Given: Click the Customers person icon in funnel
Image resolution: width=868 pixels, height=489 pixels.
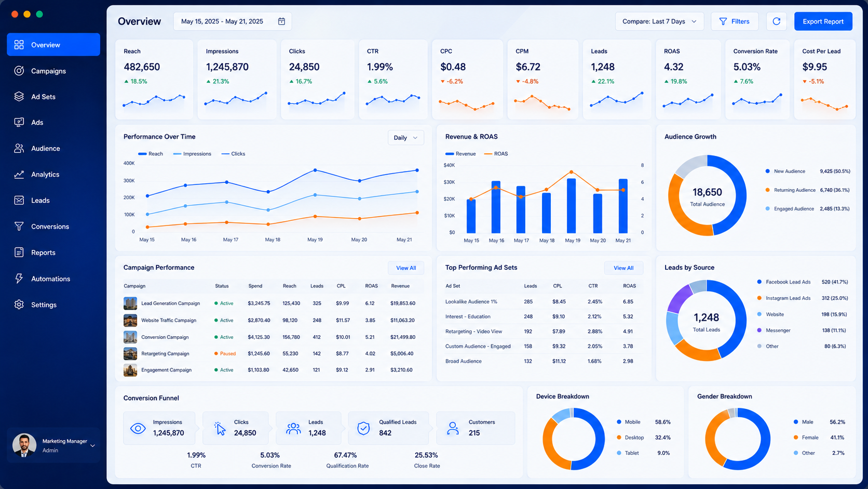Looking at the screenshot, I should pyautogui.click(x=453, y=428).
